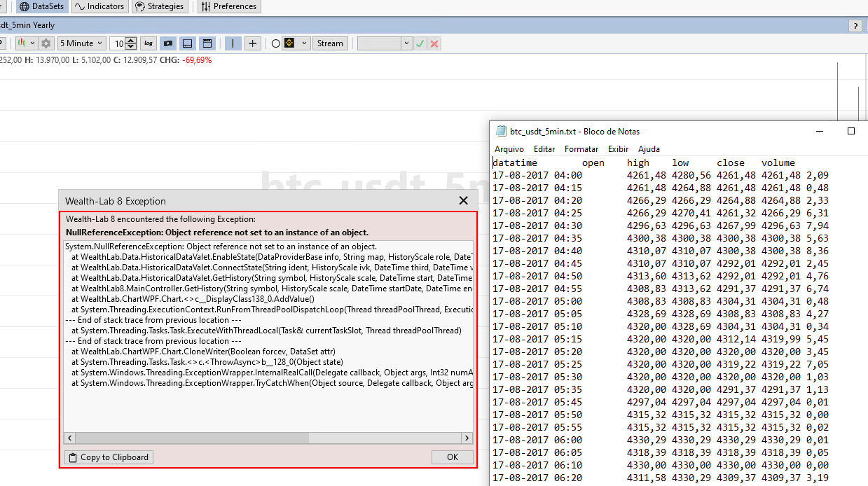Click OK to dismiss the exception
The width and height of the screenshot is (868, 486).
452,457
